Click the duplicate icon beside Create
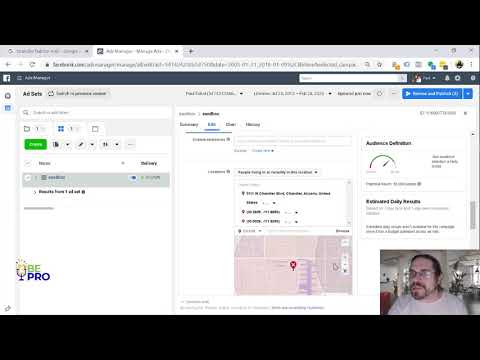The height and width of the screenshot is (360, 480). pyautogui.click(x=56, y=144)
